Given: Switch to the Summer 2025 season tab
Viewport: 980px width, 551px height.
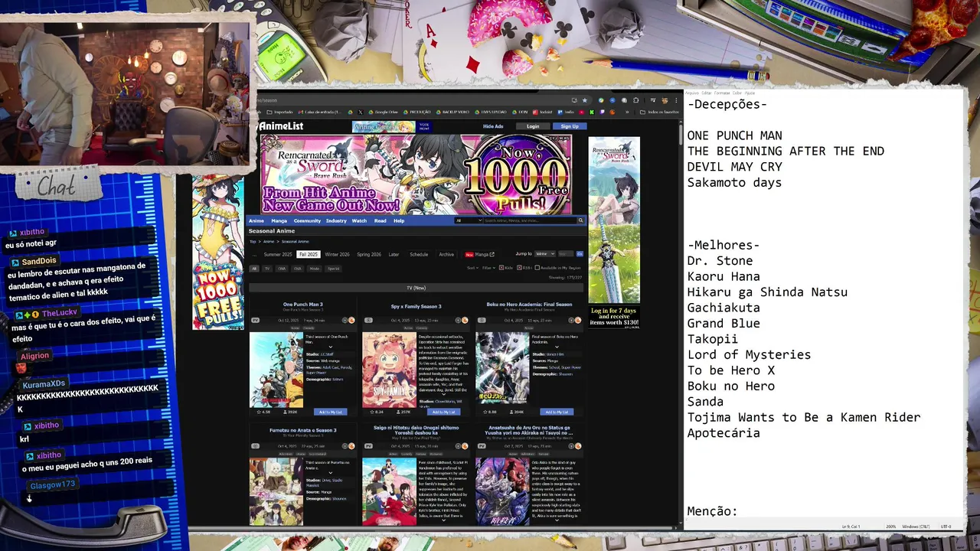Looking at the screenshot, I should pyautogui.click(x=278, y=255).
